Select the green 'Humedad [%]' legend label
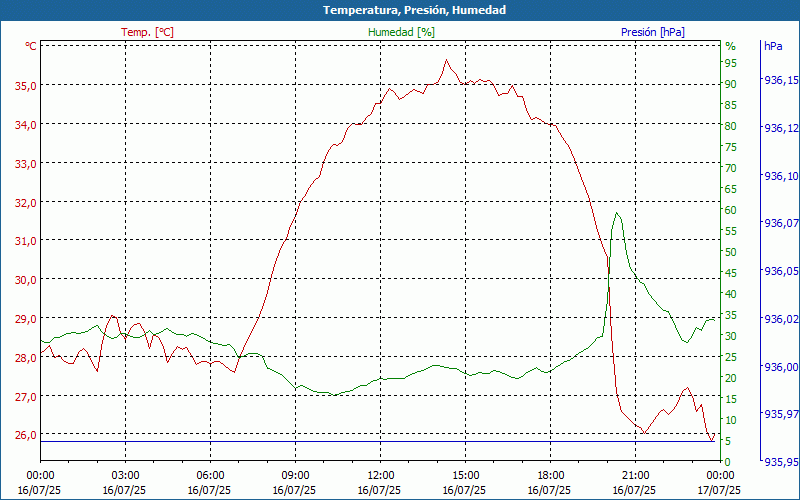 coord(401,32)
